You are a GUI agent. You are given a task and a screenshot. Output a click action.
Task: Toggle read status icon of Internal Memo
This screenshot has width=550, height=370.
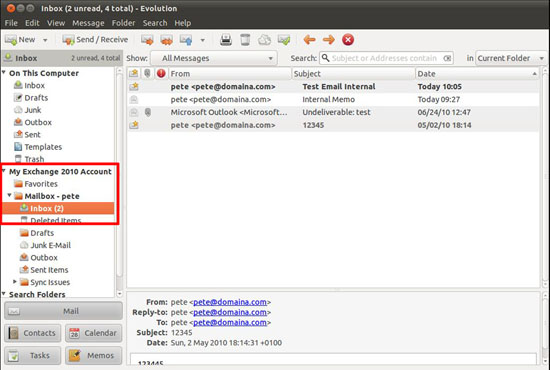tap(134, 100)
